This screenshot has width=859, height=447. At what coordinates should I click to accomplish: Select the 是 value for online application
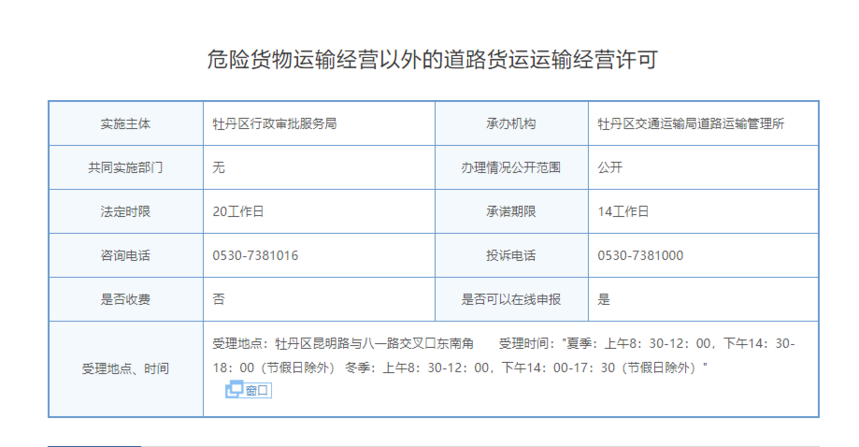tap(604, 299)
